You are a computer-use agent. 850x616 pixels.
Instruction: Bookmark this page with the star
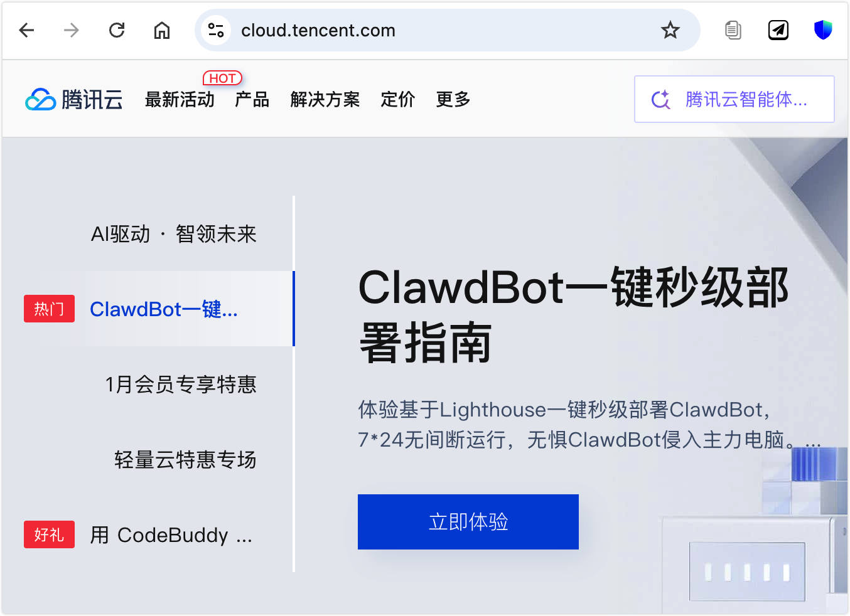670,30
